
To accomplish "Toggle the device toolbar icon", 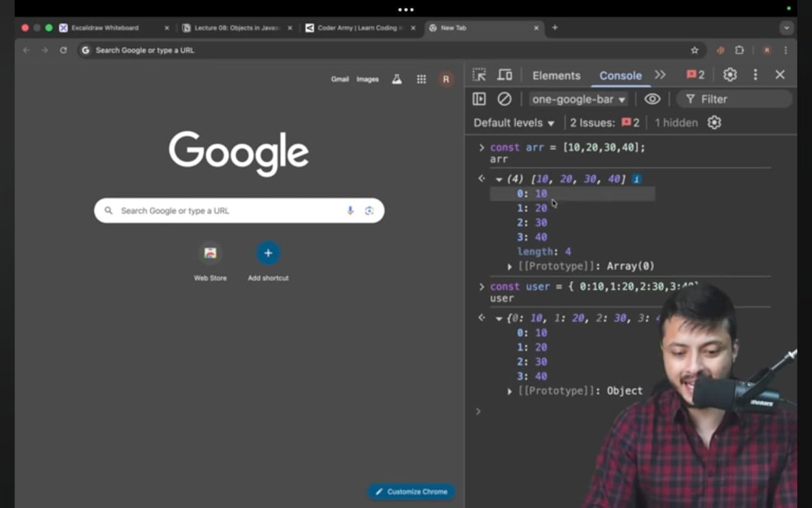I will point(505,75).
